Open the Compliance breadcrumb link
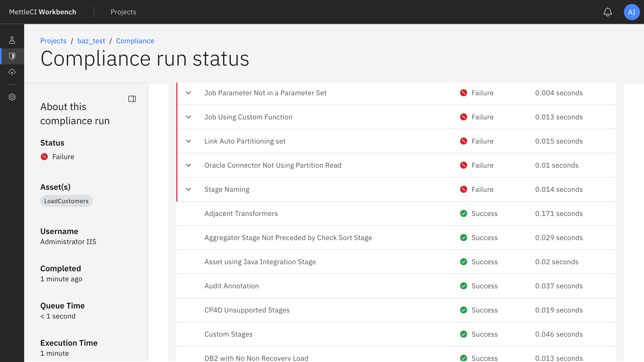 pos(135,41)
